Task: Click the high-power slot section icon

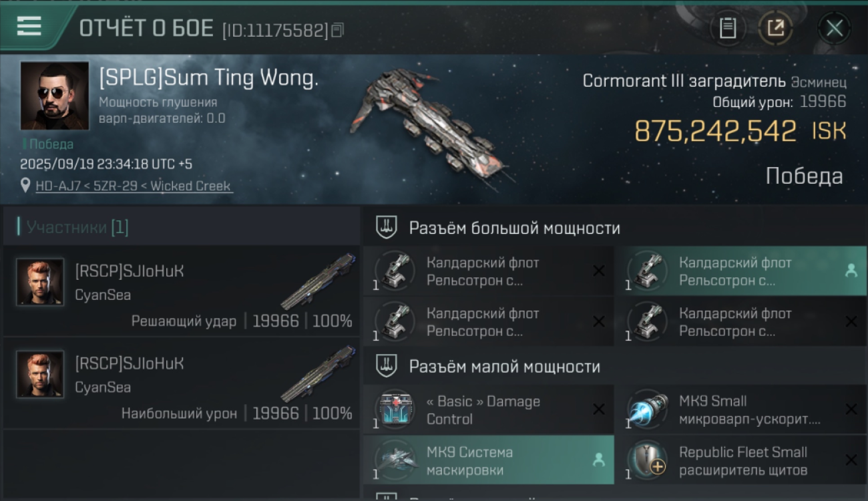Action: click(387, 227)
